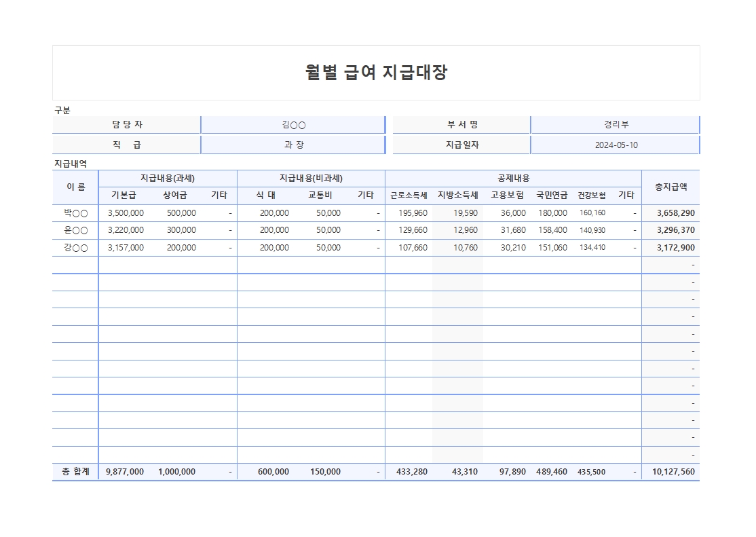Viewport: 756px width, 537px height.
Task: Select the 이름 column header
Action: coord(75,187)
